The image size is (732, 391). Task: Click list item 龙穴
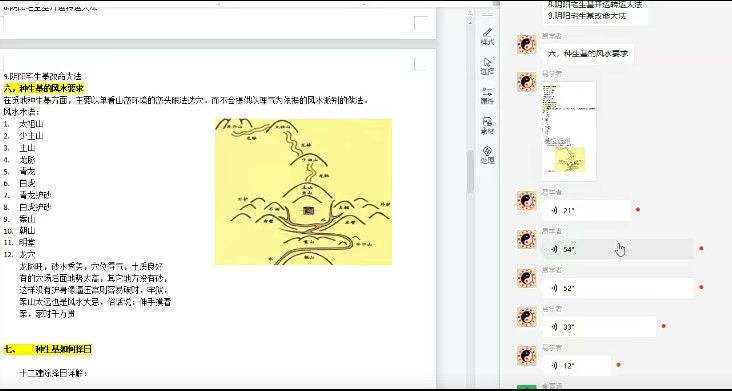coord(27,254)
